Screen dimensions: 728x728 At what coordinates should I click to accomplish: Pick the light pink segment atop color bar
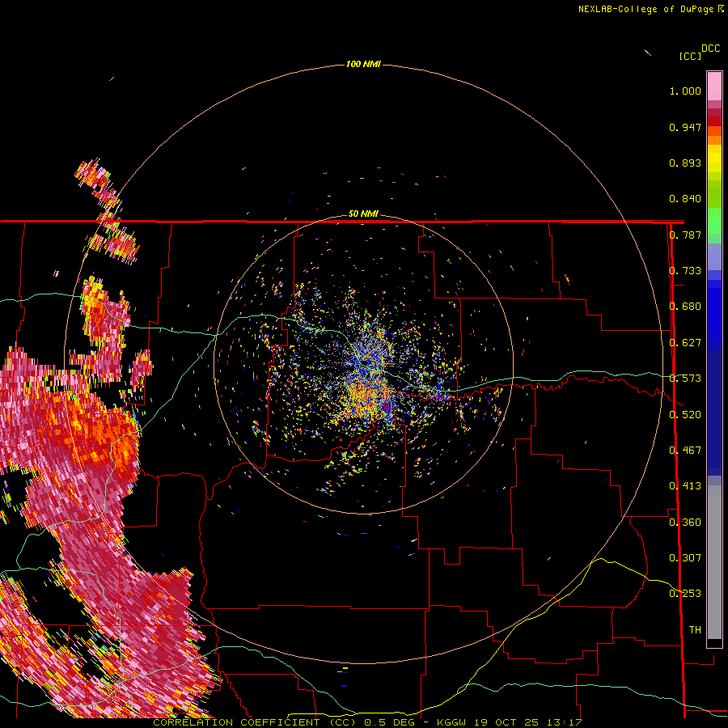[x=714, y=87]
